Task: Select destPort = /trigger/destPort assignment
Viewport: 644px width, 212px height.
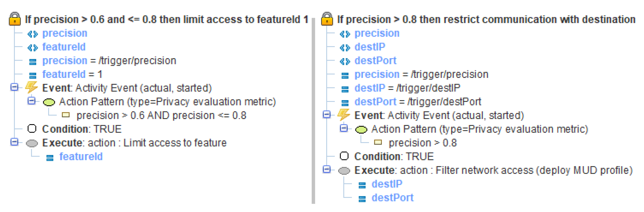Action: (418, 102)
